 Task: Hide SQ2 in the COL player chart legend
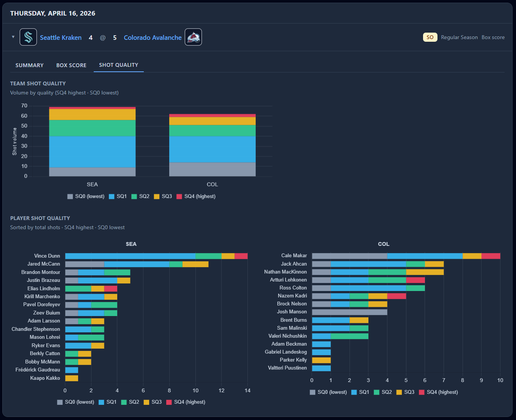click(383, 392)
